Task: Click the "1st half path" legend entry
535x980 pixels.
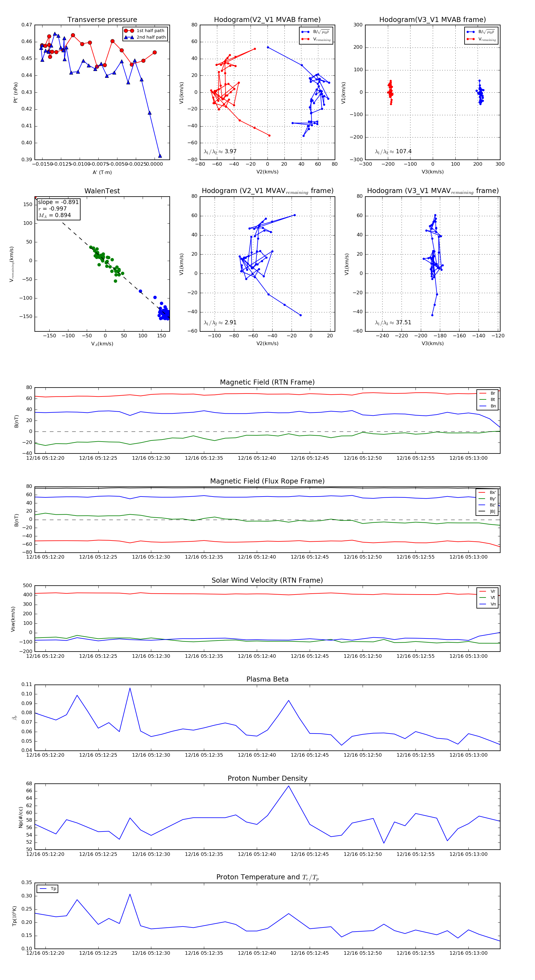Action: [144, 31]
